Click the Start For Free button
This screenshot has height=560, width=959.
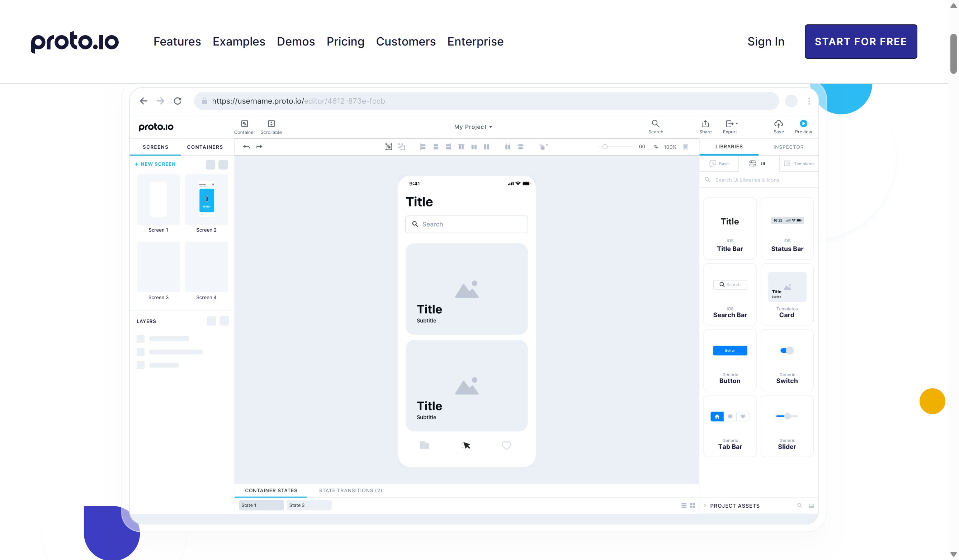click(860, 42)
